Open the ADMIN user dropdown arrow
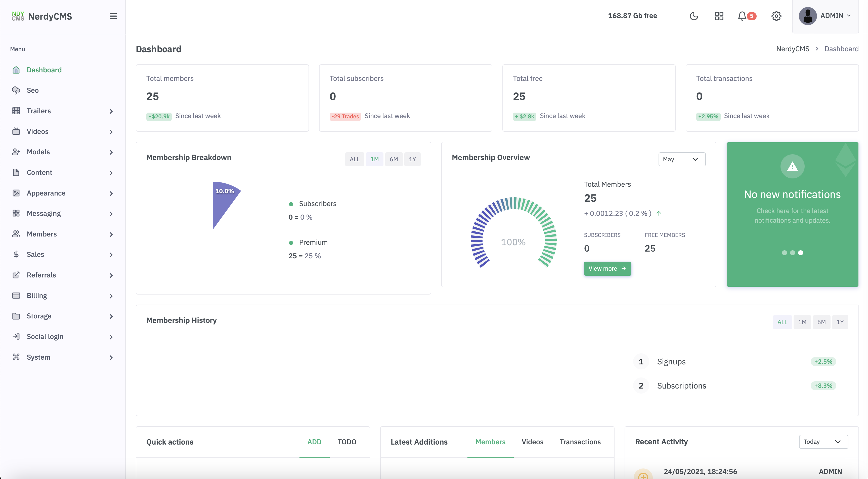This screenshot has height=479, width=868. [849, 16]
